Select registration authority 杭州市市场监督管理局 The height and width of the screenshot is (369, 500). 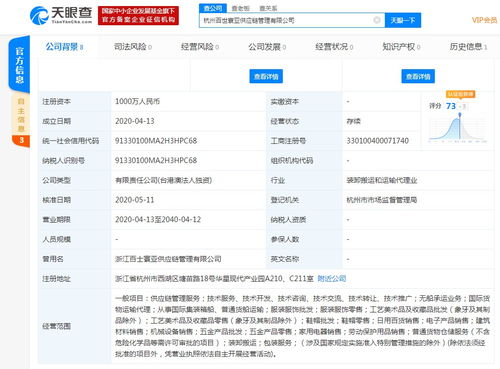point(382,200)
